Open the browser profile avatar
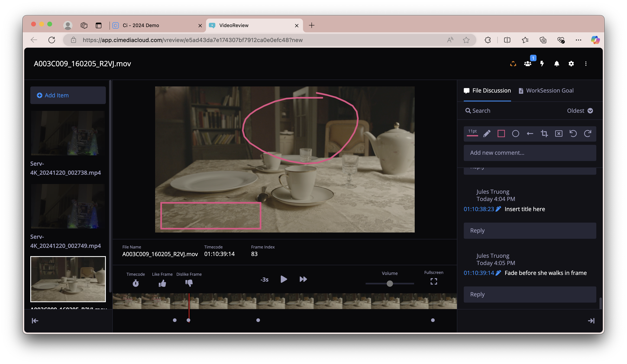This screenshot has height=364, width=627. (68, 25)
